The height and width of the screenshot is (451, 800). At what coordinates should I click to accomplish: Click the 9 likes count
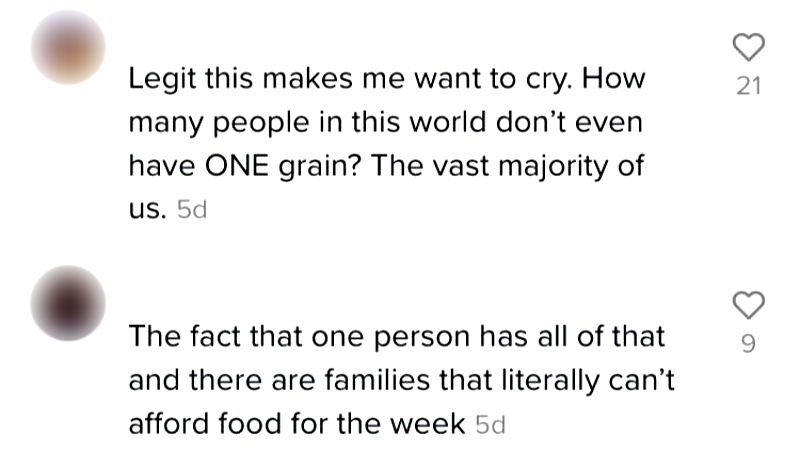coord(748,344)
